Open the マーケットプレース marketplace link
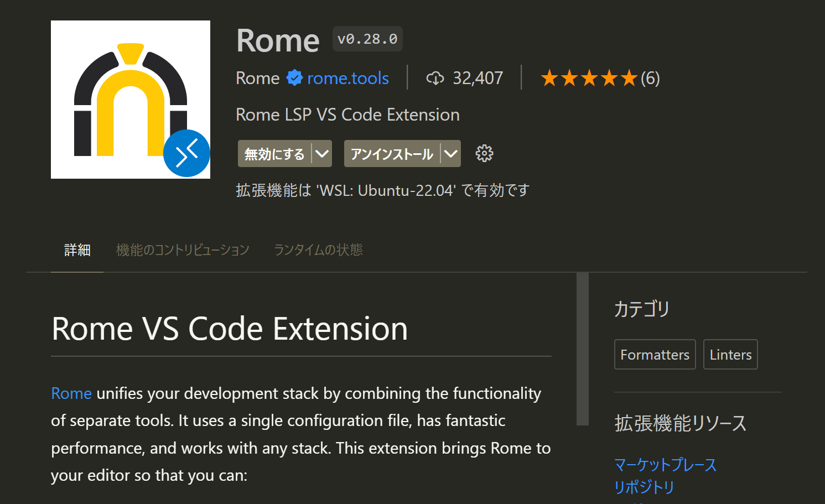The width and height of the screenshot is (825, 504). 665,465
